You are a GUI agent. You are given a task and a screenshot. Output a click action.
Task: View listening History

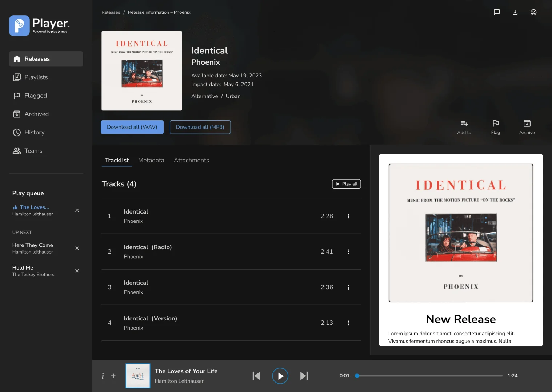[x=34, y=132]
